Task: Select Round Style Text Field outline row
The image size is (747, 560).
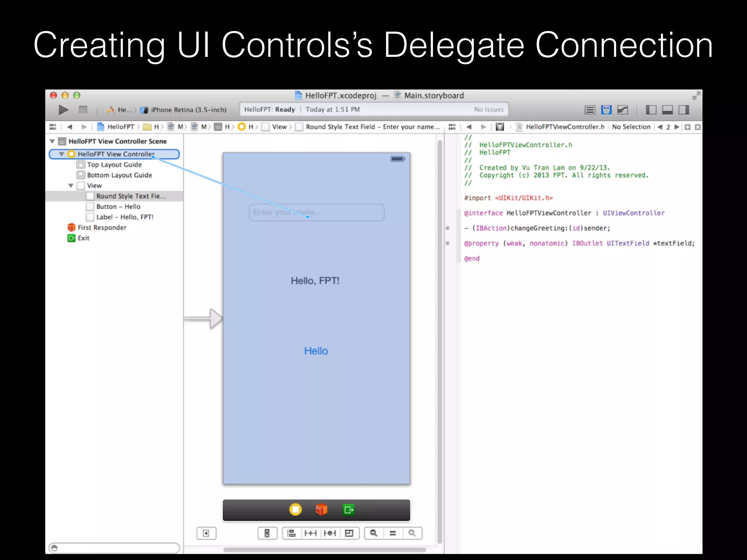Action: click(114, 196)
